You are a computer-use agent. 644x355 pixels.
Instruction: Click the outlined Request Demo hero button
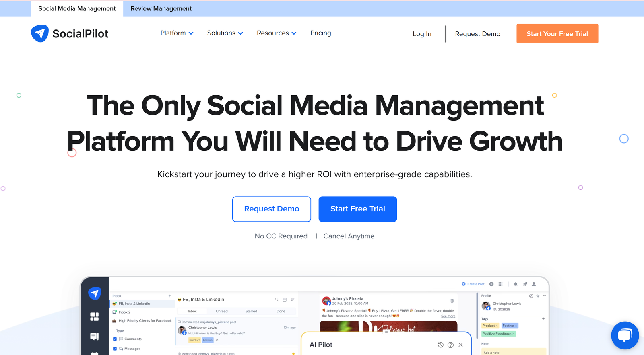pos(272,209)
